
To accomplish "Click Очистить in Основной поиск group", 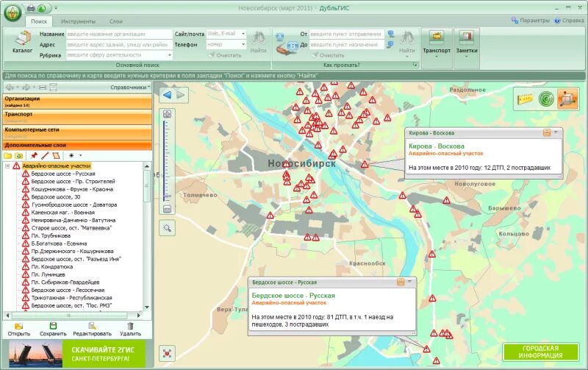I will pos(225,55).
